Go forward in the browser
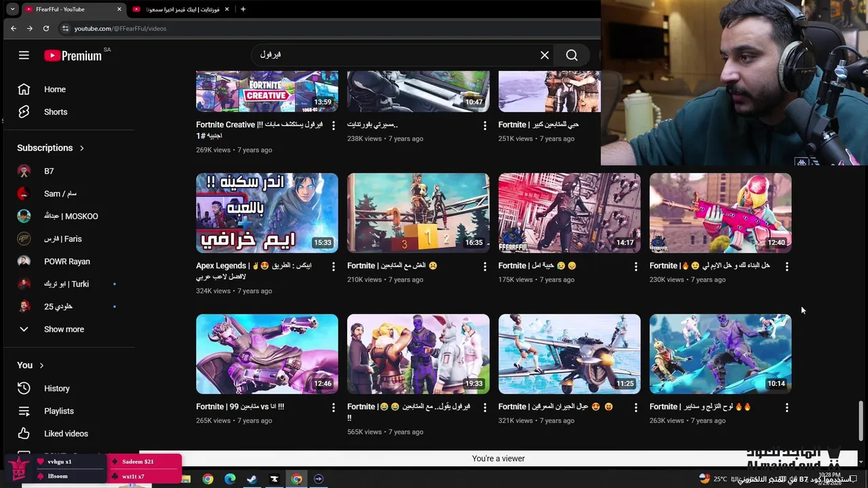This screenshot has height=488, width=868. coord(29,28)
